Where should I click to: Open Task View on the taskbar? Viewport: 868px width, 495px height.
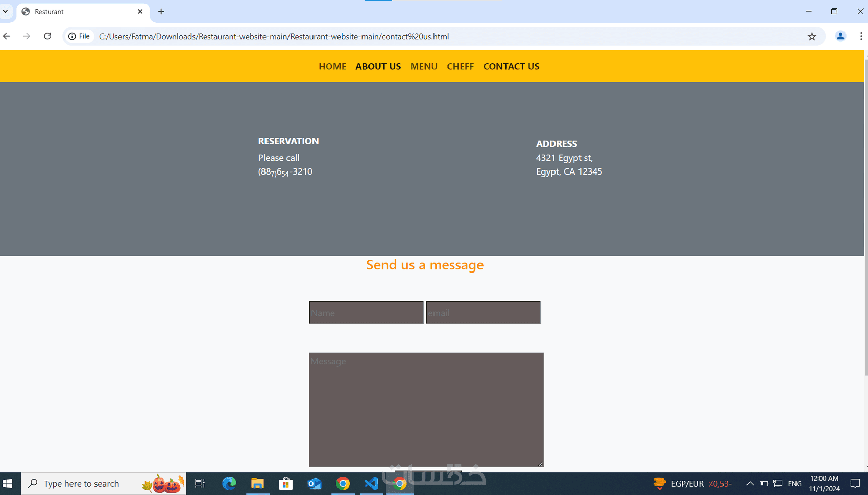(200, 484)
